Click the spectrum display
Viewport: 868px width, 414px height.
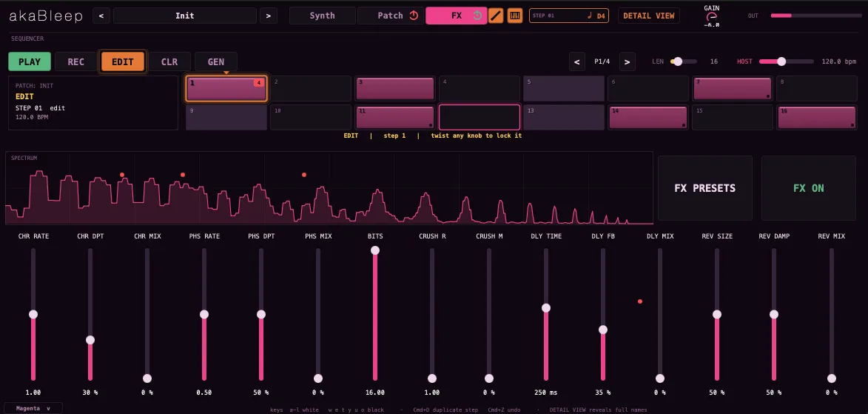click(x=329, y=188)
